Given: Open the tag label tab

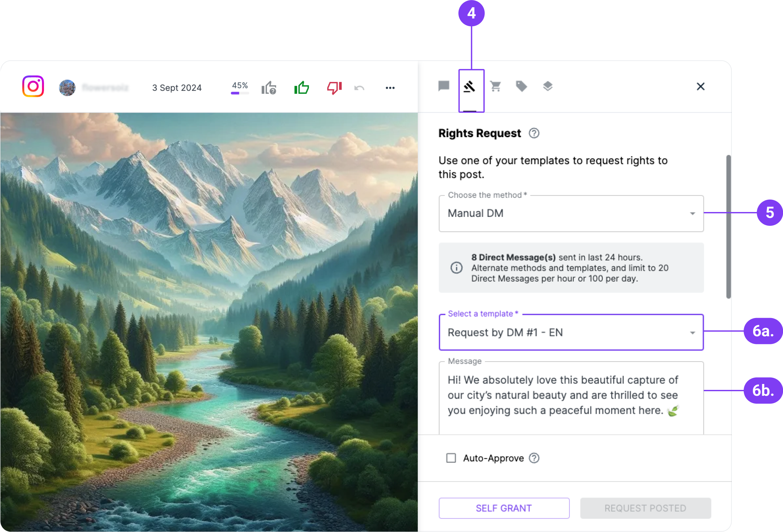Looking at the screenshot, I should click(521, 86).
